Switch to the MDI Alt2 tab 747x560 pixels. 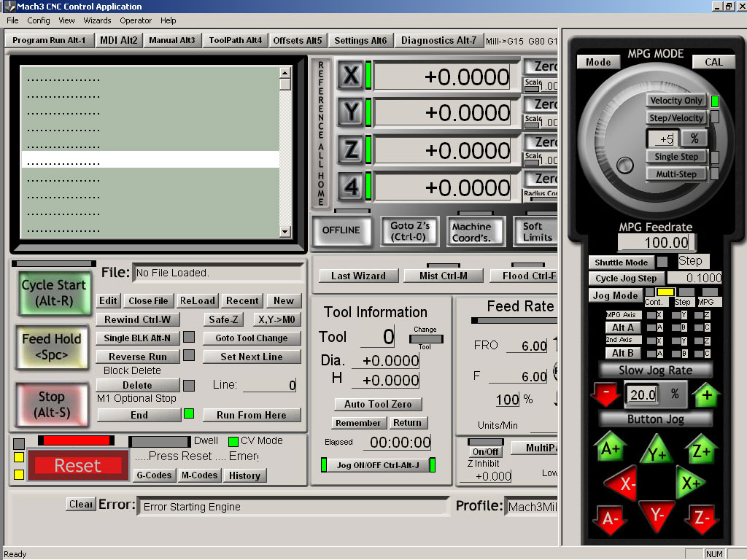coord(119,41)
